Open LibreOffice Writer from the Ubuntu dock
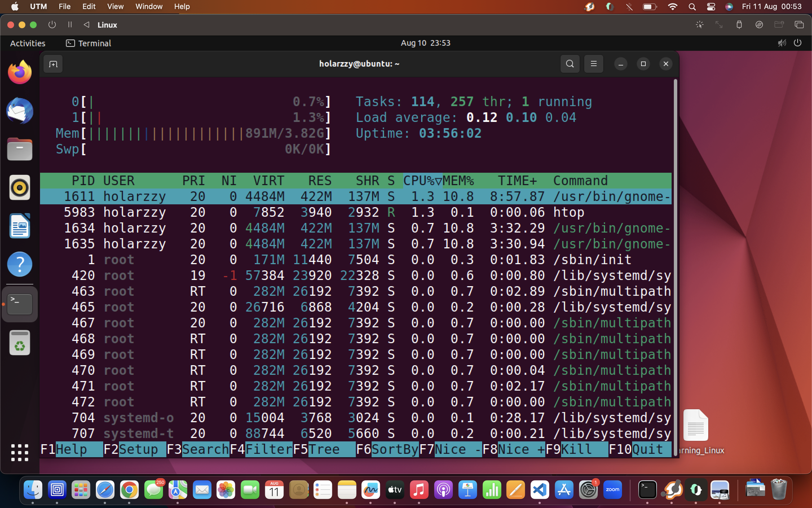 [20, 226]
